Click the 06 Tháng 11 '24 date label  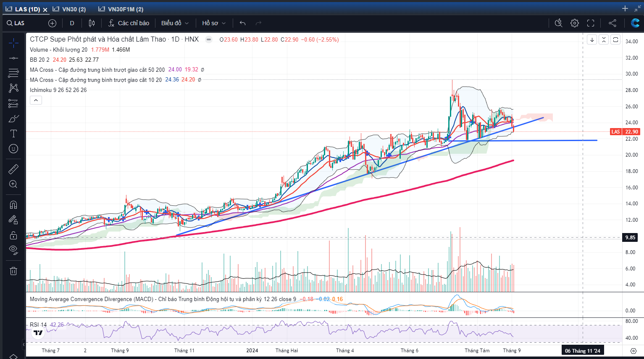click(582, 351)
